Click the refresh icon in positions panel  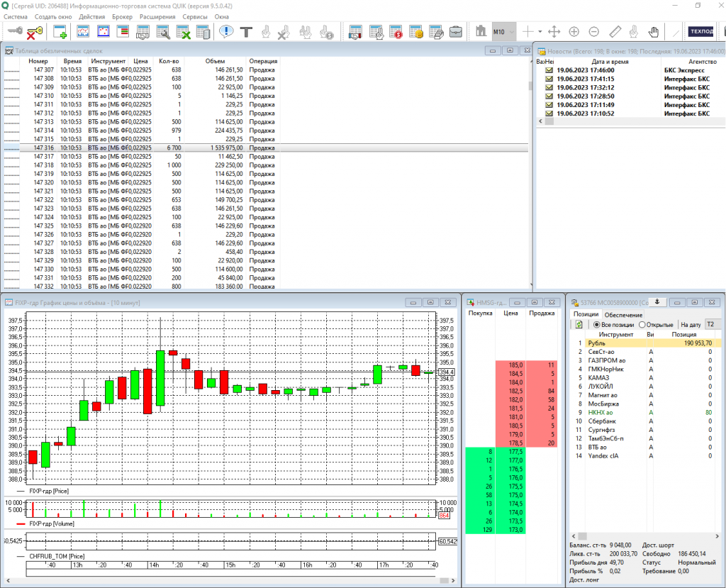pos(579,324)
